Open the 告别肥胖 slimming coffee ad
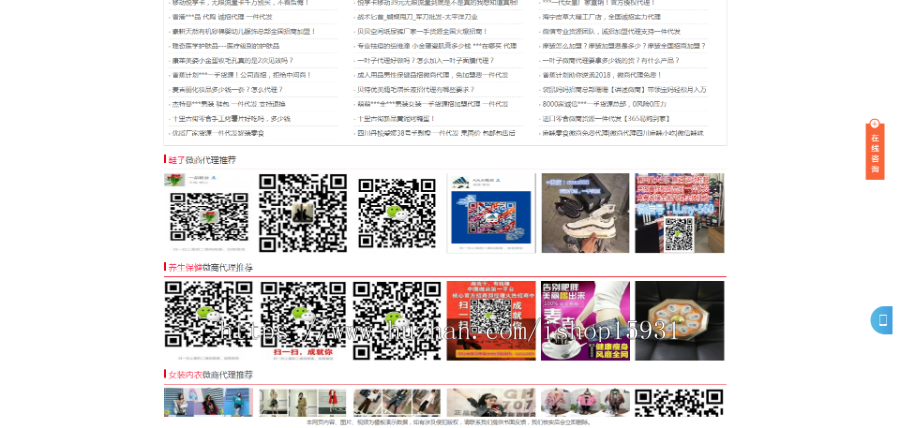 585,321
